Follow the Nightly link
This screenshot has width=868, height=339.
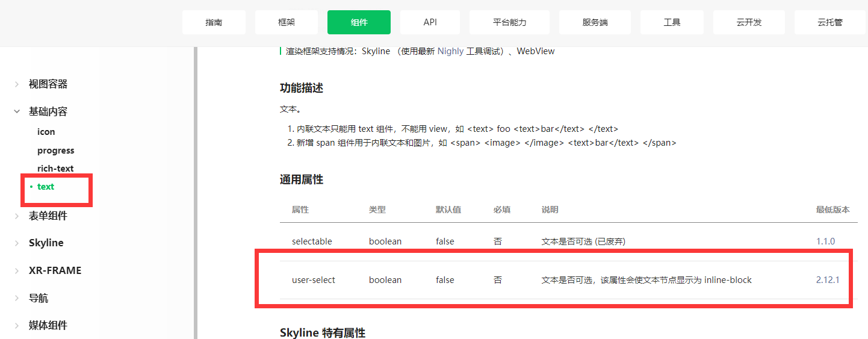coord(450,51)
